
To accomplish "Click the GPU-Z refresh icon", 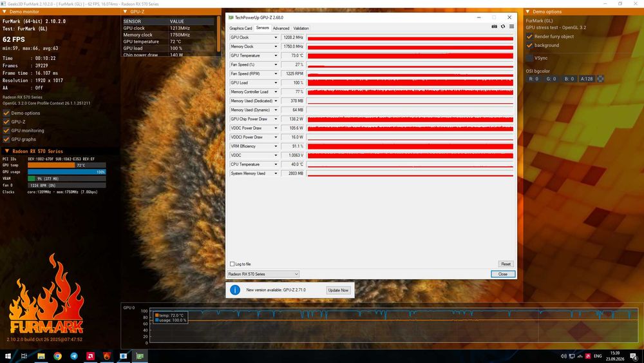I will click(x=503, y=26).
